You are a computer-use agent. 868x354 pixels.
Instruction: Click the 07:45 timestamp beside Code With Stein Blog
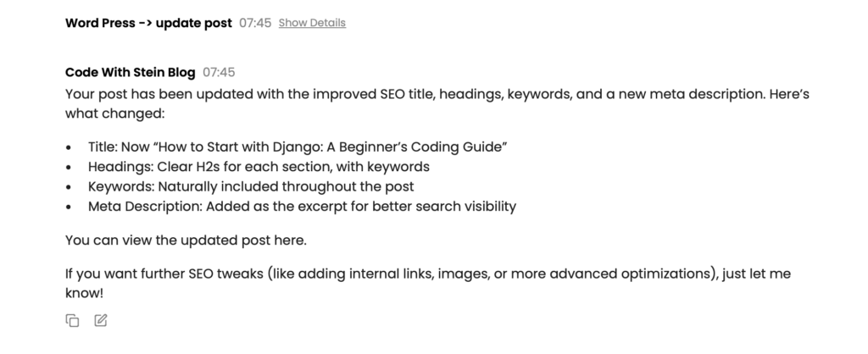tap(219, 73)
